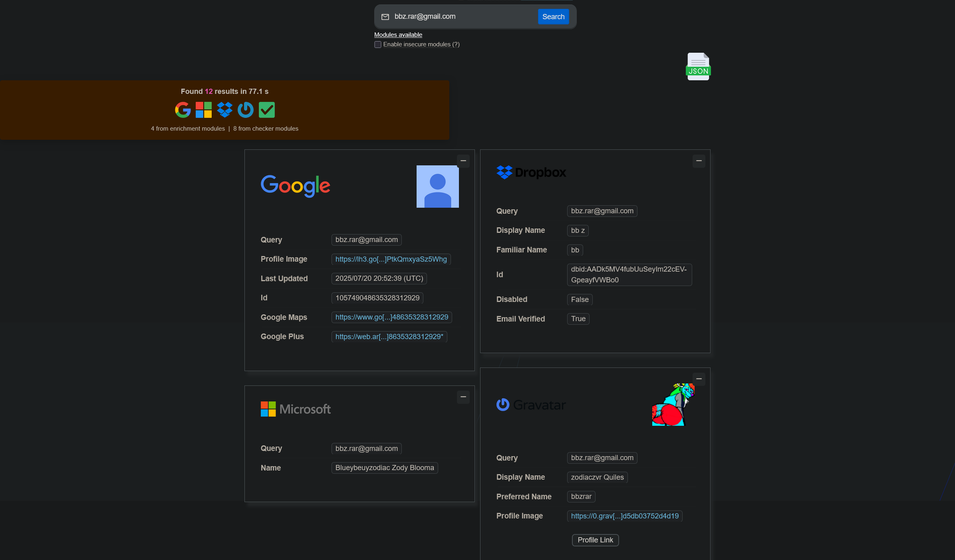Click the Google icon in results summary
Image resolution: width=955 pixels, height=560 pixels.
[183, 110]
